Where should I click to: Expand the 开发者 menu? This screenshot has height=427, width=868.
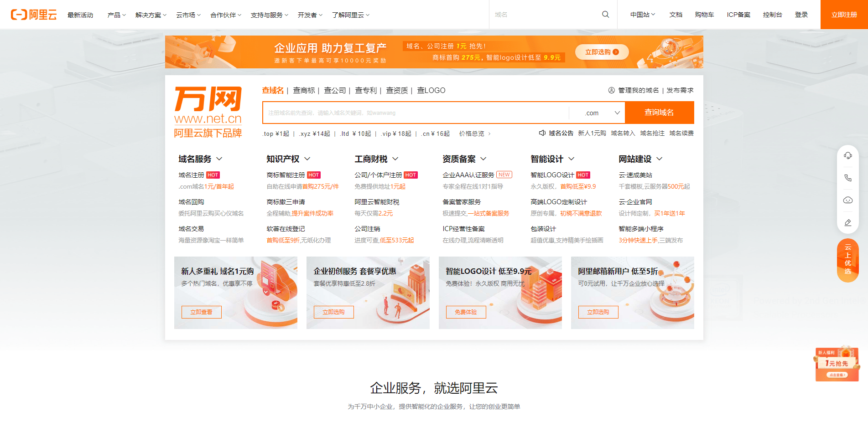[310, 15]
